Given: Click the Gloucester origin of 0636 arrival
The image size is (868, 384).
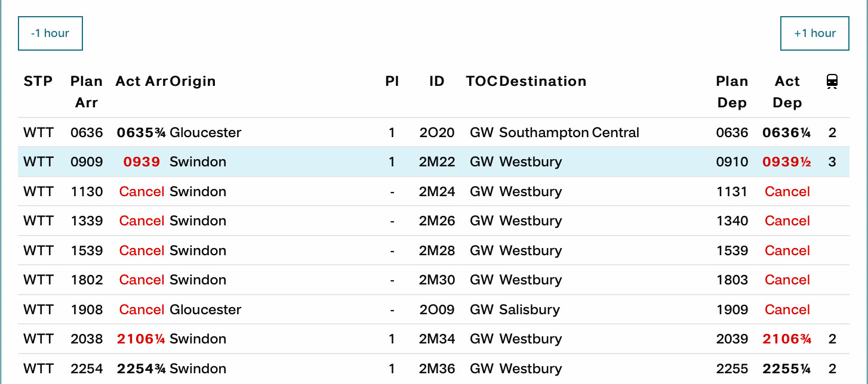Looking at the screenshot, I should (x=205, y=132).
